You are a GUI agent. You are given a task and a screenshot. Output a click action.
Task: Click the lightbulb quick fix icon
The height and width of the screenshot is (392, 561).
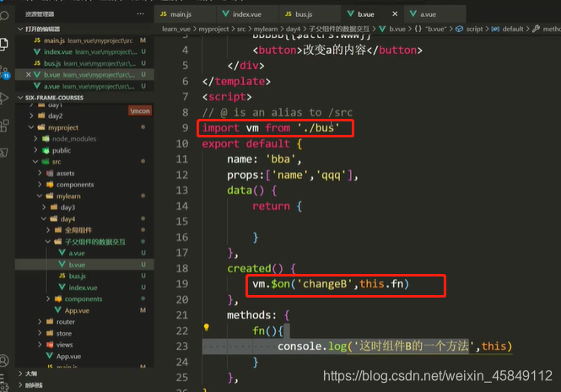[207, 327]
